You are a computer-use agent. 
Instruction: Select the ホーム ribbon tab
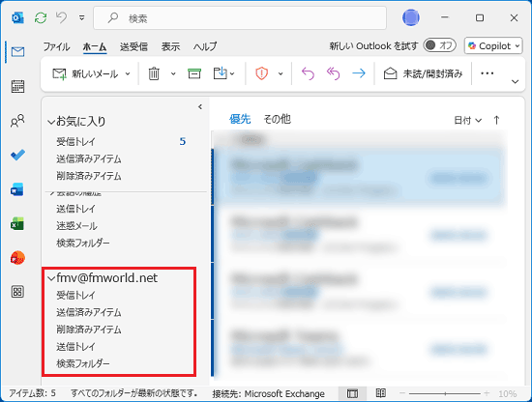[x=95, y=46]
